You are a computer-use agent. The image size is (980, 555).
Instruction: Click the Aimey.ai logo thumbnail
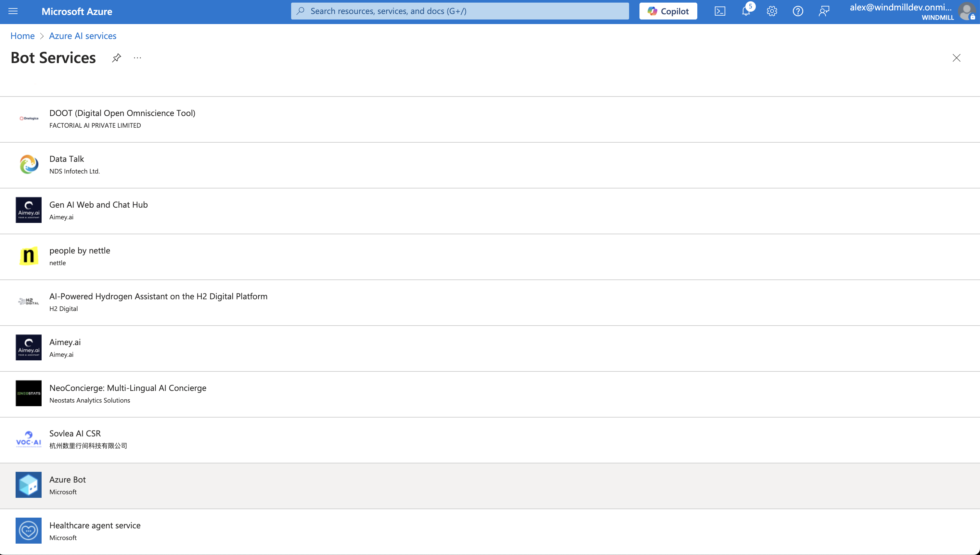pos(28,347)
